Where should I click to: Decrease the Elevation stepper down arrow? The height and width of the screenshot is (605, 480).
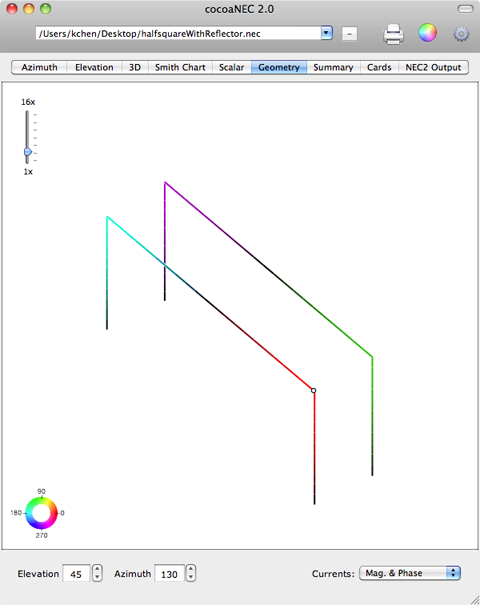tap(97, 577)
